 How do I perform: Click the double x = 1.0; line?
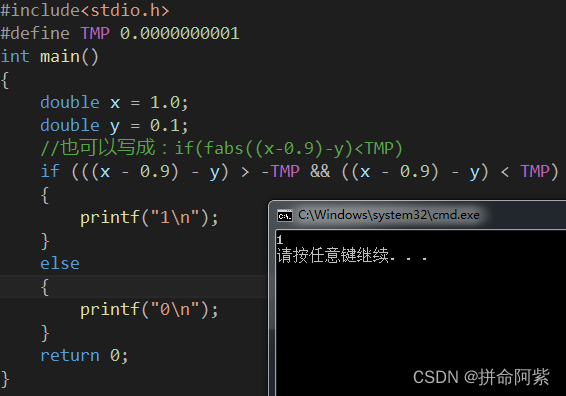[114, 103]
